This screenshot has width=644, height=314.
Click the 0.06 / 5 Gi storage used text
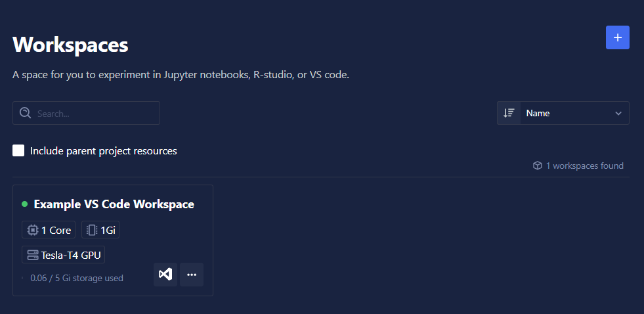click(77, 279)
